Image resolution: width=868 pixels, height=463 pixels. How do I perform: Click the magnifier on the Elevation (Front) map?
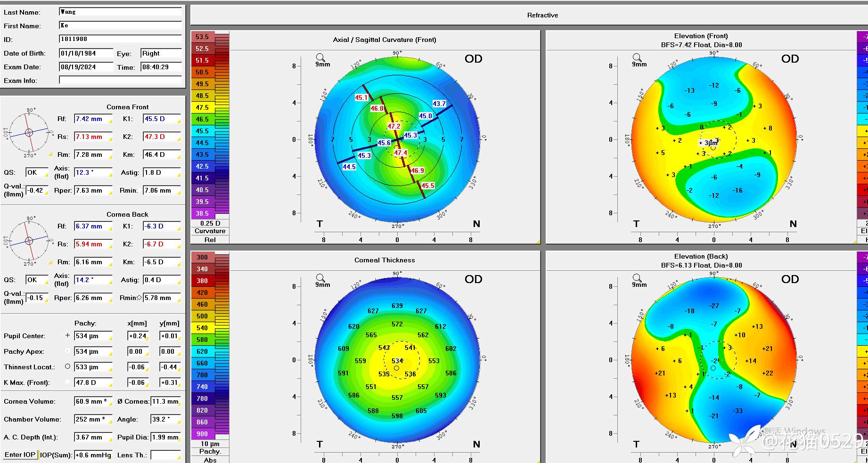(x=637, y=57)
